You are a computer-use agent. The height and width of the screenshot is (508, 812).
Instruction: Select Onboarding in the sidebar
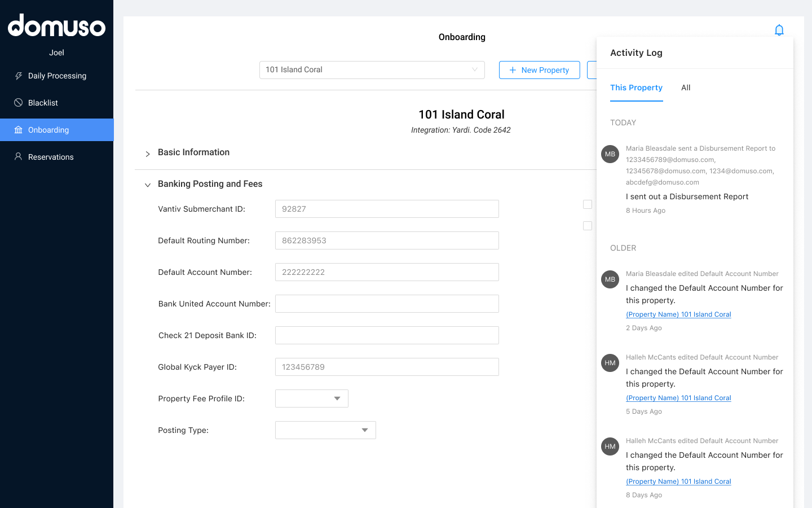pos(57,130)
